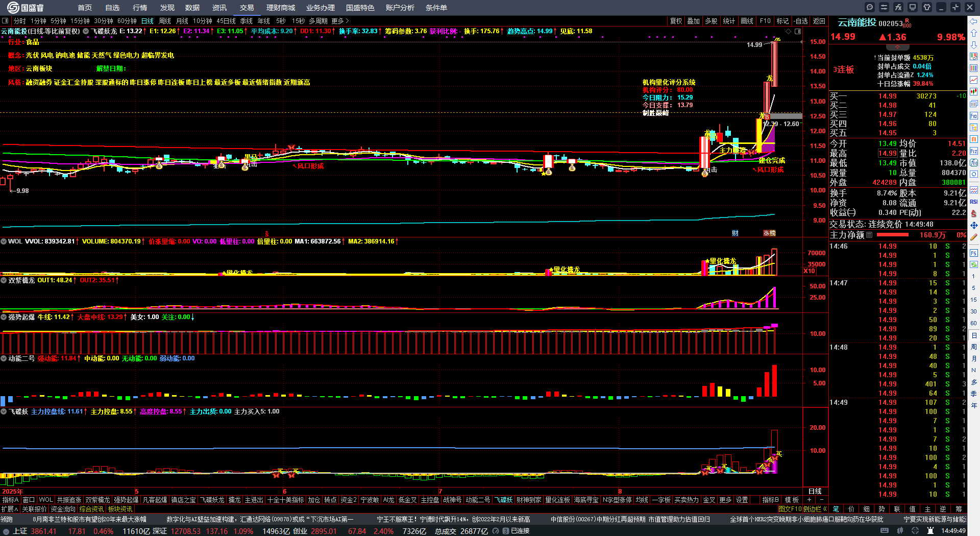Open the 交易 menu
This screenshot has width=980, height=536.
[x=247, y=8]
